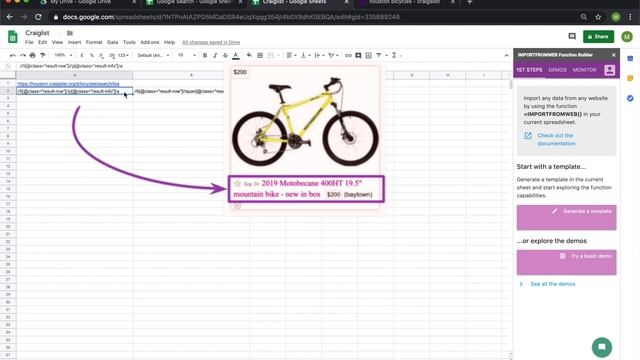
Task: Open the Data menu
Action: tap(113, 42)
